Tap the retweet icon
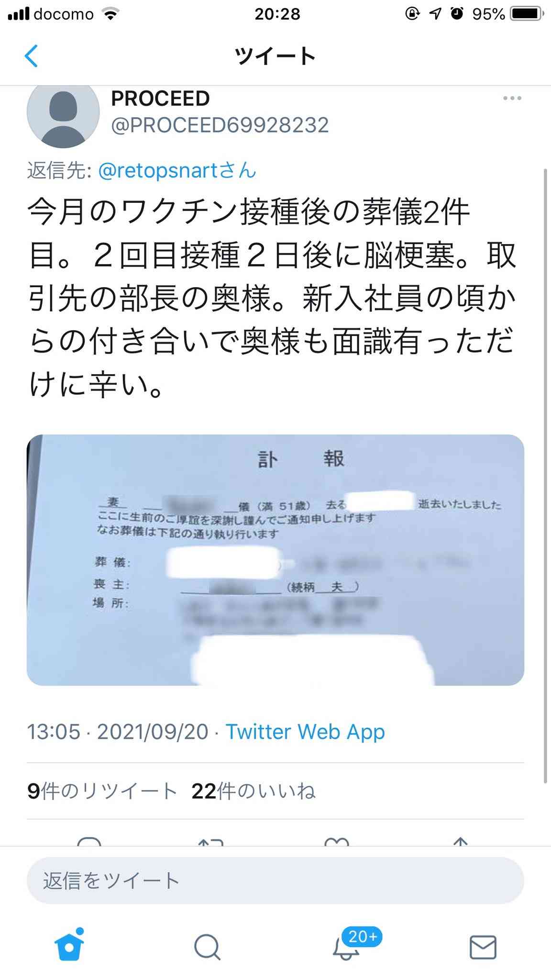 [210, 841]
